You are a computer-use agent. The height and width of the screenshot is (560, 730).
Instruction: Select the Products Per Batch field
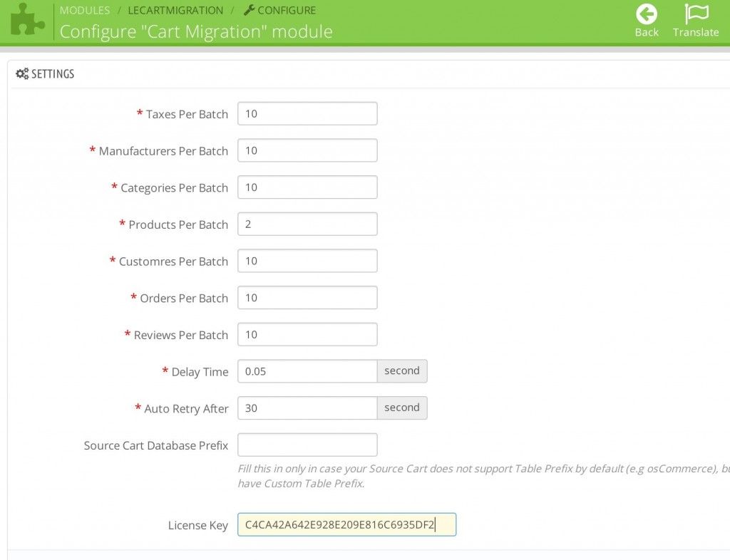307,224
